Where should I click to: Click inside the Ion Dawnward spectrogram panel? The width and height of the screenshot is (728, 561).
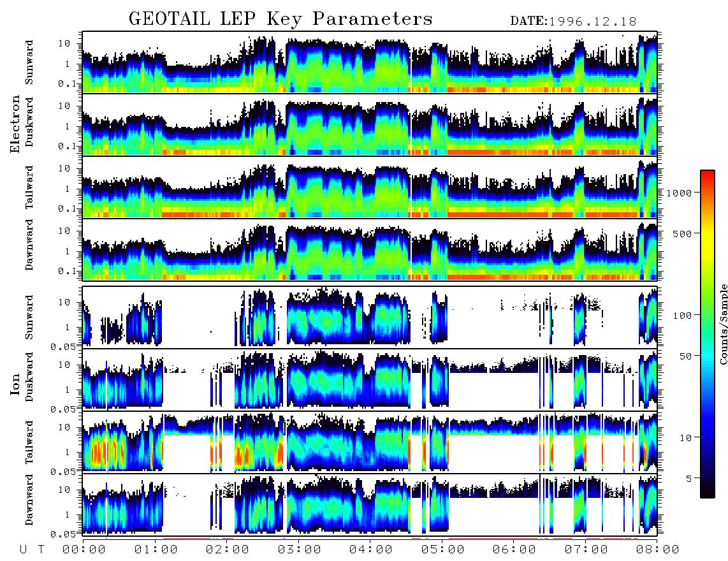(370, 504)
